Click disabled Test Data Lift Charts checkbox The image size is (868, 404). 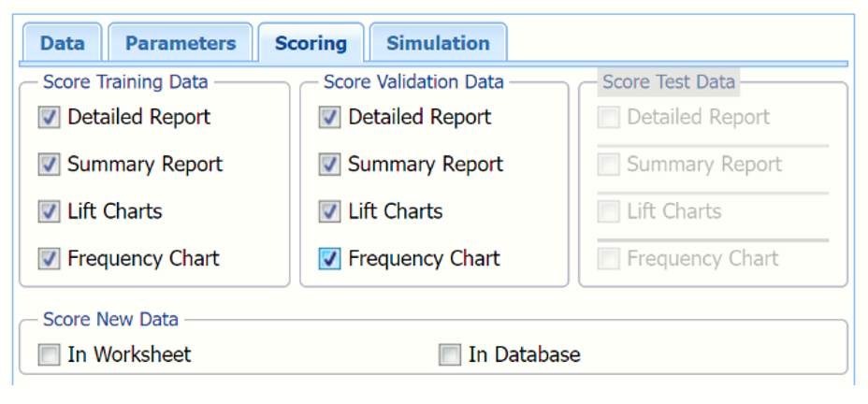(x=609, y=211)
